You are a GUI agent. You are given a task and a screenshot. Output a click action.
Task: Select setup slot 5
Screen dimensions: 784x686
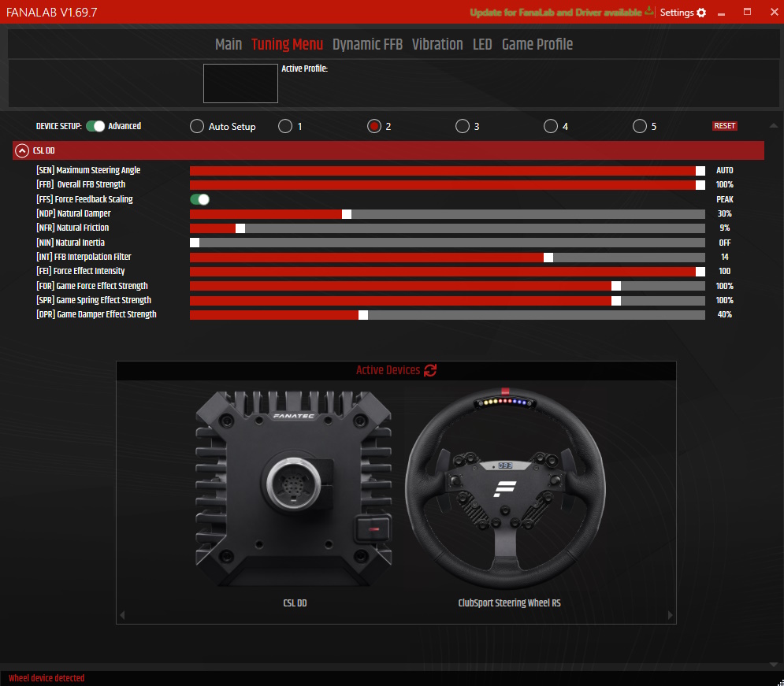click(640, 126)
